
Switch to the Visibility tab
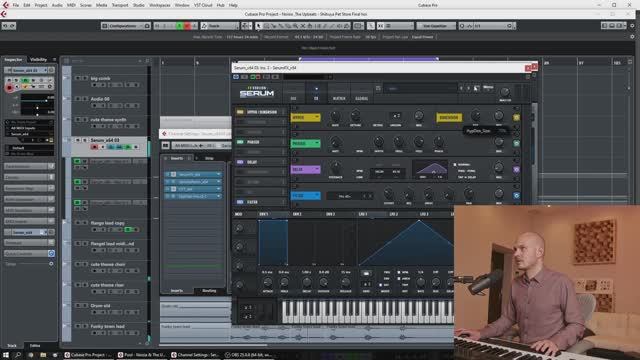click(38, 60)
